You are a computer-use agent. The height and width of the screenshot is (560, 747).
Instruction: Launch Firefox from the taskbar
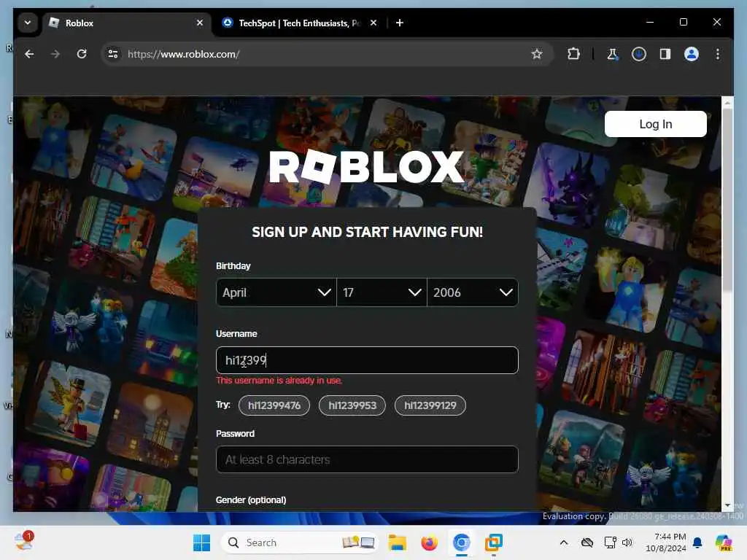429,542
